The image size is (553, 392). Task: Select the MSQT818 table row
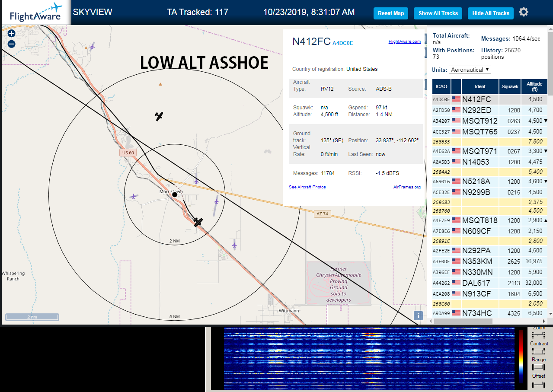click(490, 220)
